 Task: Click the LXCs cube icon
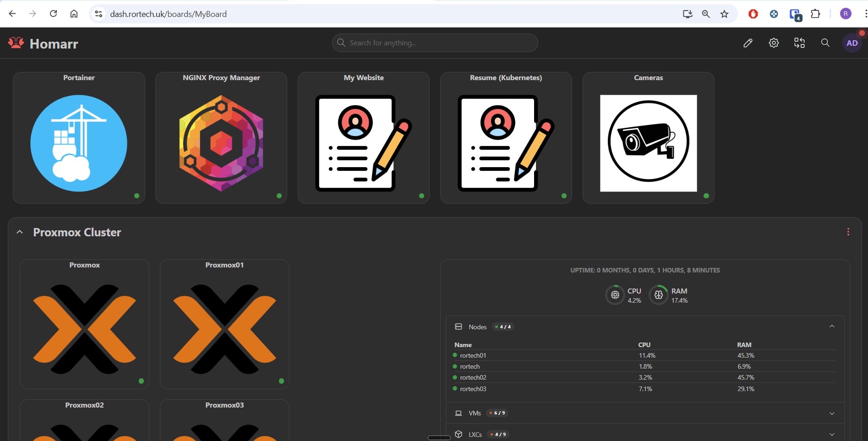click(x=459, y=434)
